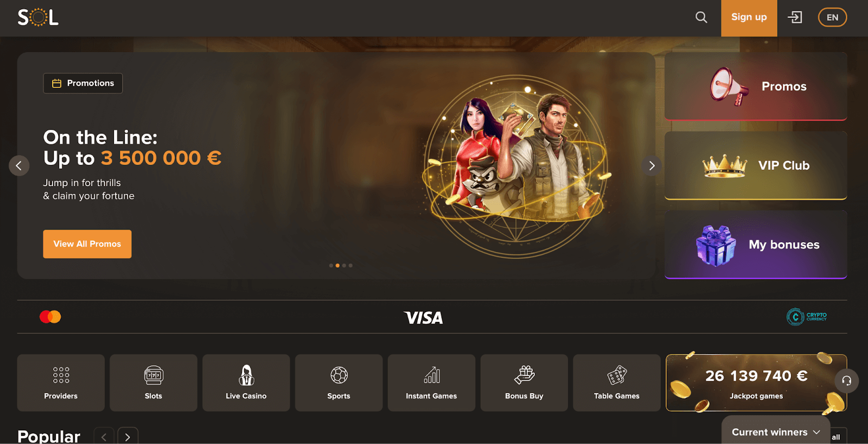This screenshot has height=444, width=868.
Task: Open the Slots category
Action: [x=154, y=383]
